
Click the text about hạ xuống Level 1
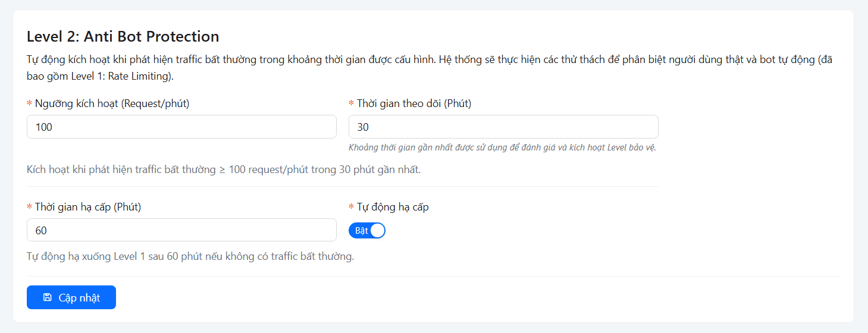coord(190,257)
